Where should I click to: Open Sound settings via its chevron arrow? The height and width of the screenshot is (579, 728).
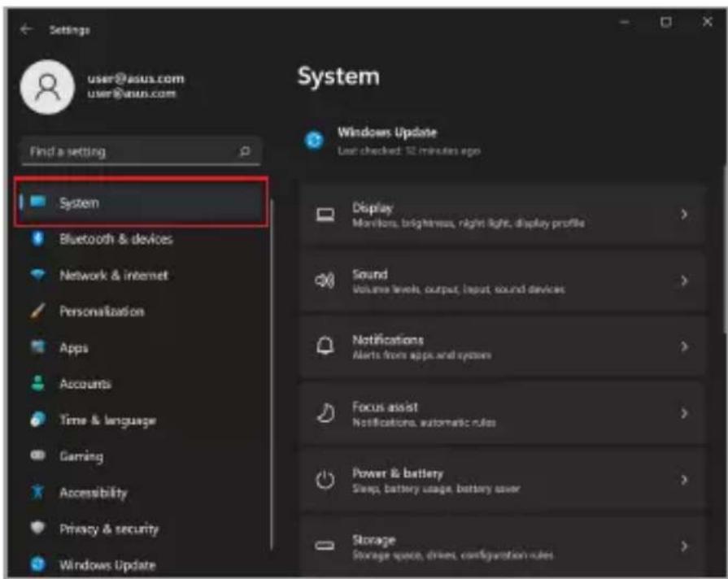[x=684, y=281]
